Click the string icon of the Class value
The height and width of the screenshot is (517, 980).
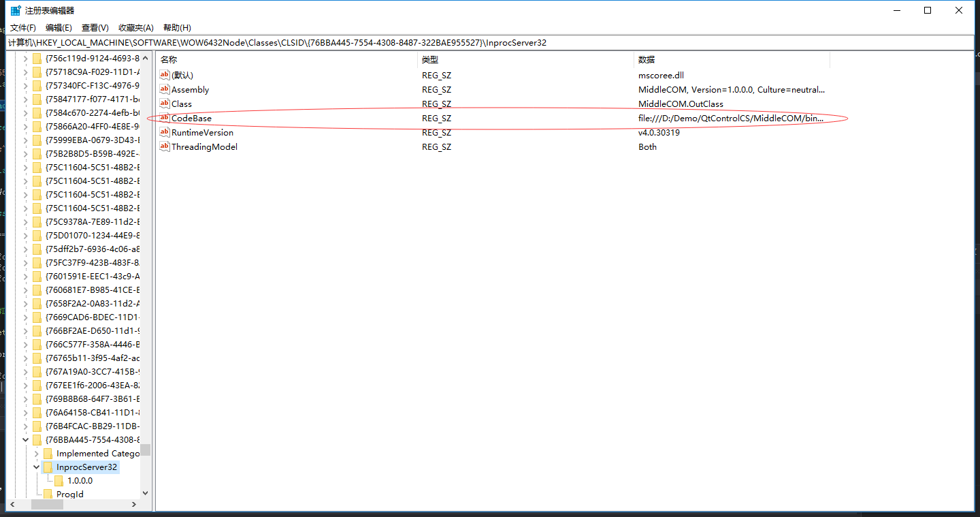coord(164,104)
